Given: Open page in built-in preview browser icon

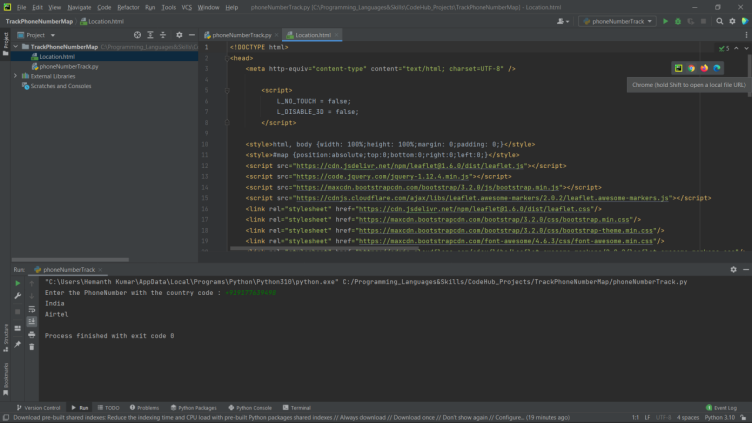Looking at the screenshot, I should coord(678,68).
